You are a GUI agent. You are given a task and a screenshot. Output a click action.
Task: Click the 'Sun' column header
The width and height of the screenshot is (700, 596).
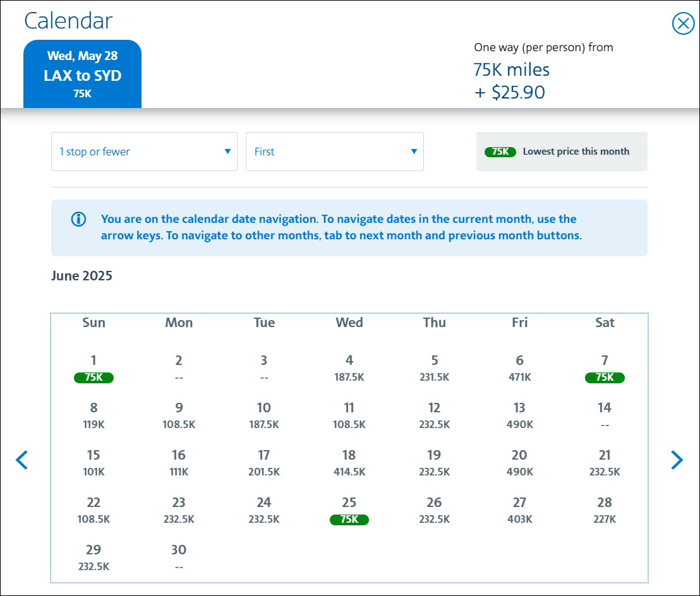(x=94, y=323)
